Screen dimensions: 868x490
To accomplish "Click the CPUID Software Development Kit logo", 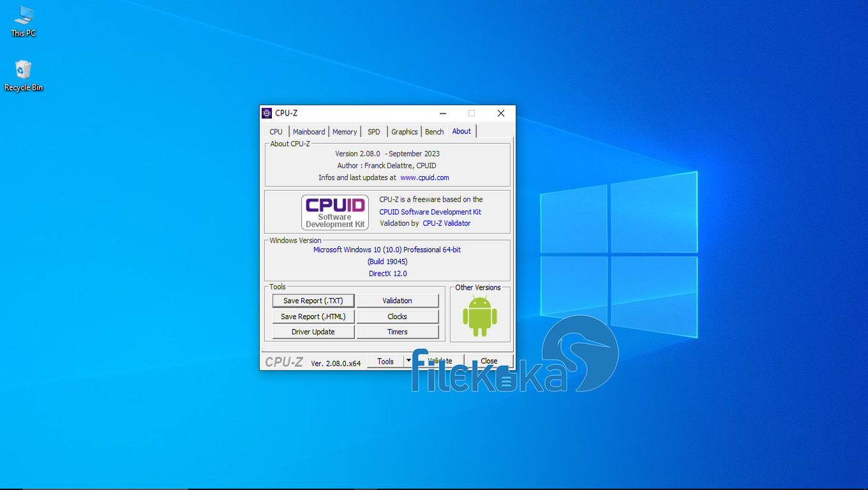I will pos(335,212).
